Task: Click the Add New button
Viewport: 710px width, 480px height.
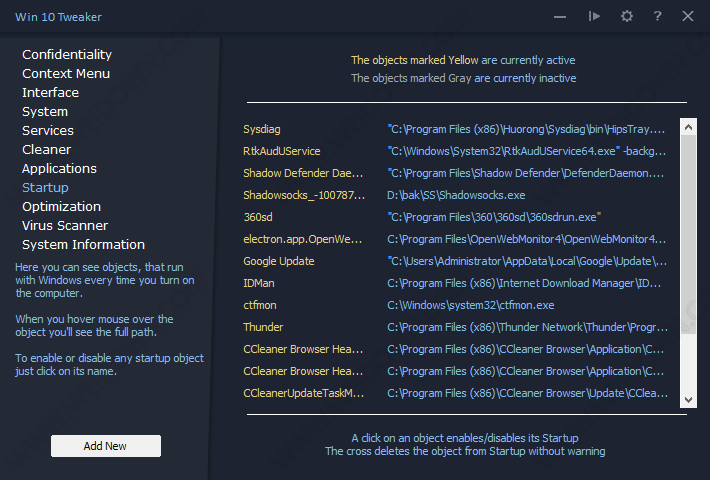Action: 106,446
